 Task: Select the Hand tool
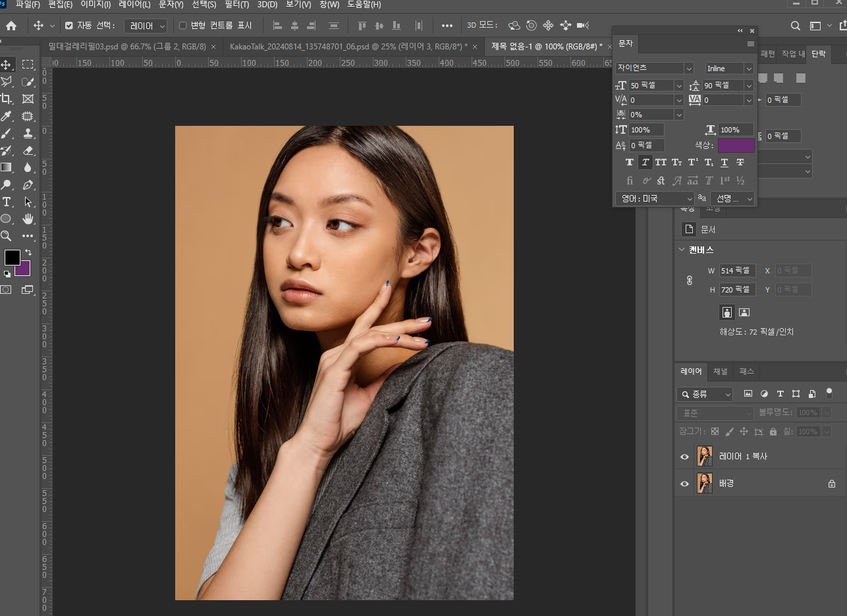coord(28,219)
